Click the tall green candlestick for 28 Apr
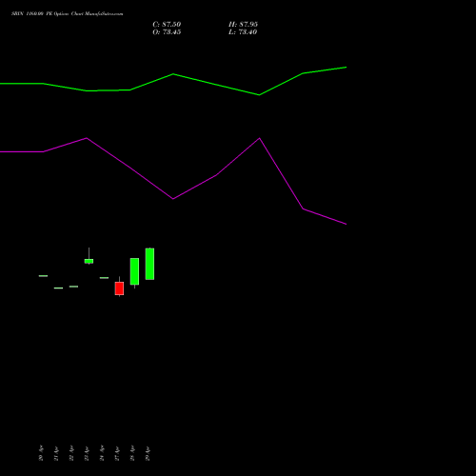Viewport: 476px width, 476px height. [134, 271]
